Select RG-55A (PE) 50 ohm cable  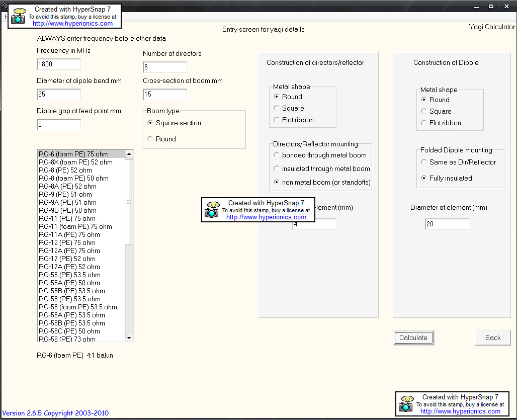(81, 283)
